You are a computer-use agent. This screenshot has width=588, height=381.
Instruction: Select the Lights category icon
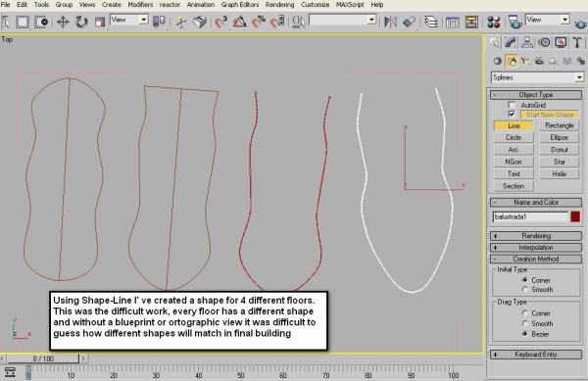(x=525, y=61)
